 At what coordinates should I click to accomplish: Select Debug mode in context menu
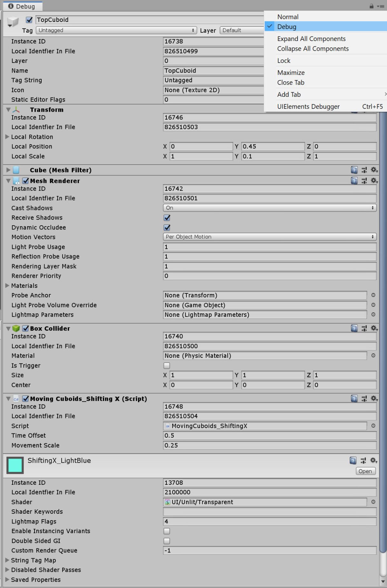click(326, 26)
